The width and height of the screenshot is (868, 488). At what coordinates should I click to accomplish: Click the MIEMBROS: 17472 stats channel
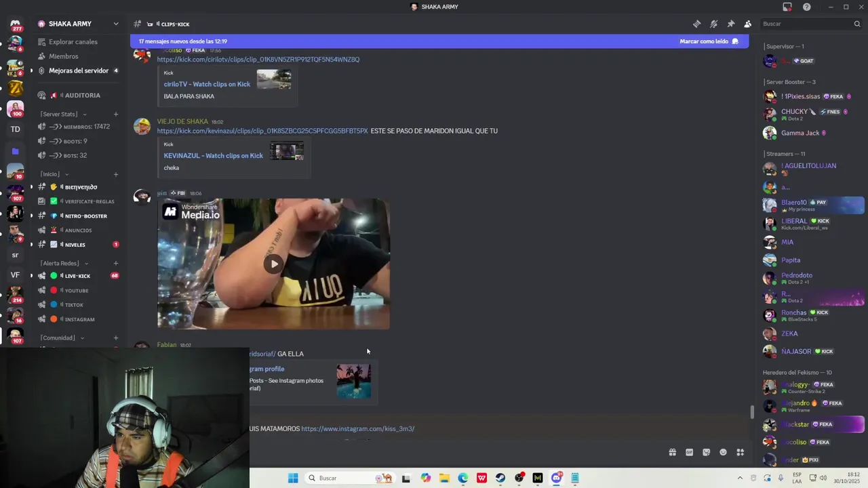79,127
